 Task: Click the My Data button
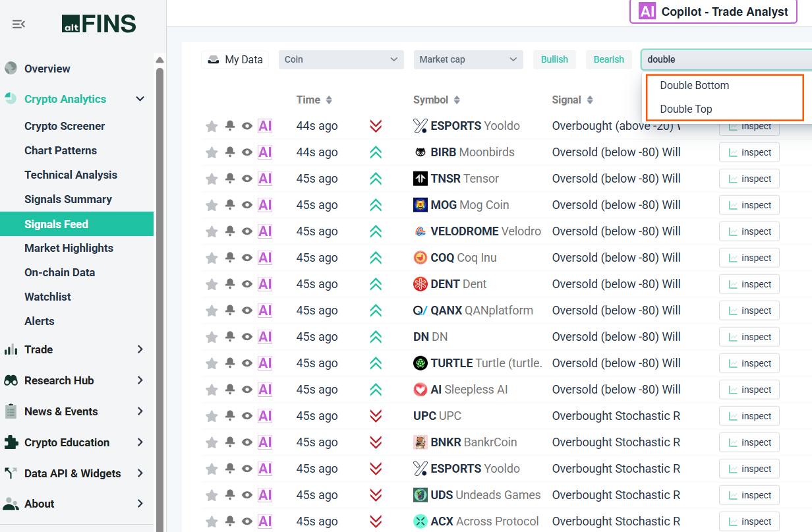coord(235,59)
